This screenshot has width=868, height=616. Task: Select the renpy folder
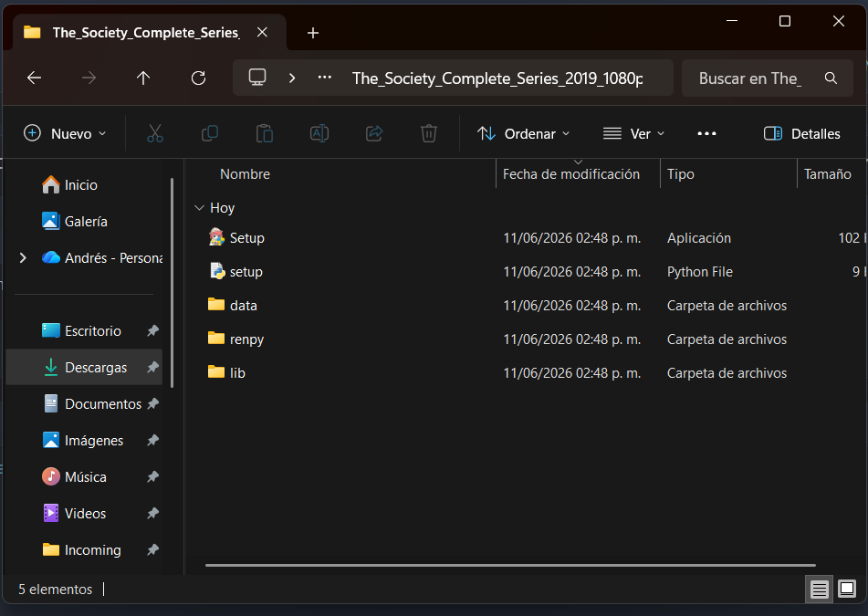[247, 339]
